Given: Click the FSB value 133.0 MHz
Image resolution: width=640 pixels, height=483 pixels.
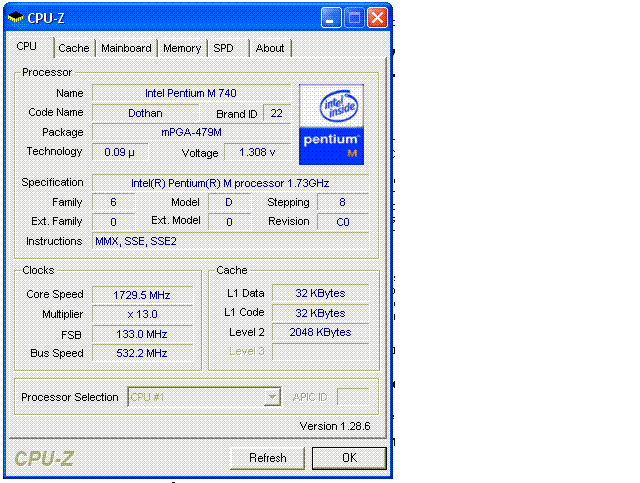Looking at the screenshot, I should [142, 334].
